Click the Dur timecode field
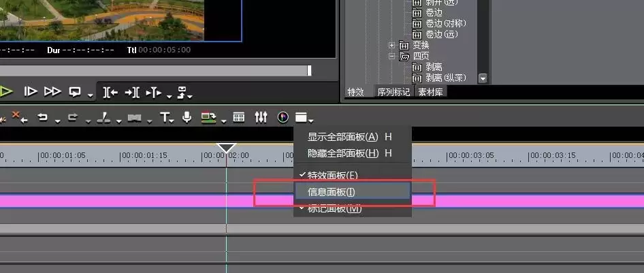 click(x=80, y=50)
